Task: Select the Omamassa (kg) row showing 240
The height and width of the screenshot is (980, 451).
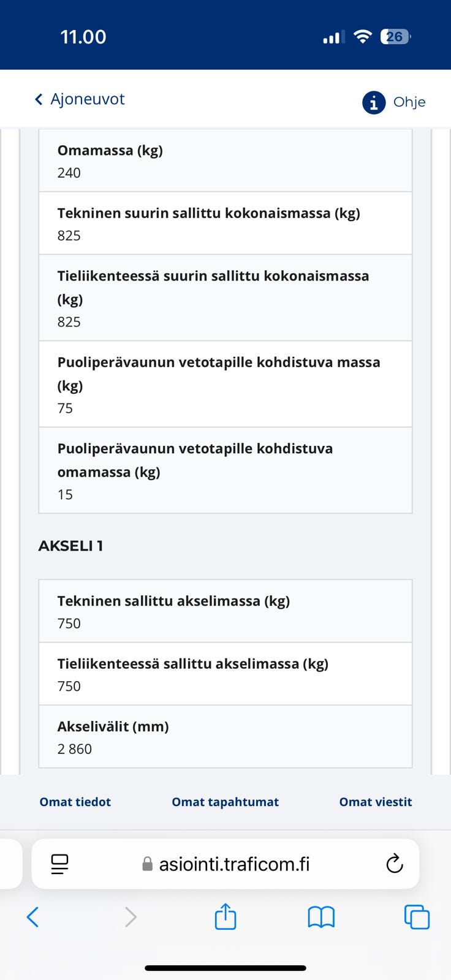Action: pyautogui.click(x=225, y=160)
